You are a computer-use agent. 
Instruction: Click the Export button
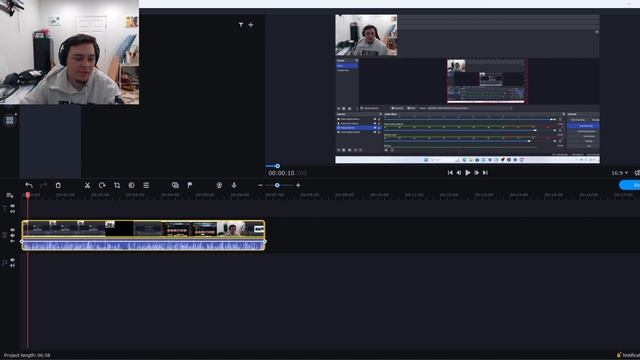point(630,185)
